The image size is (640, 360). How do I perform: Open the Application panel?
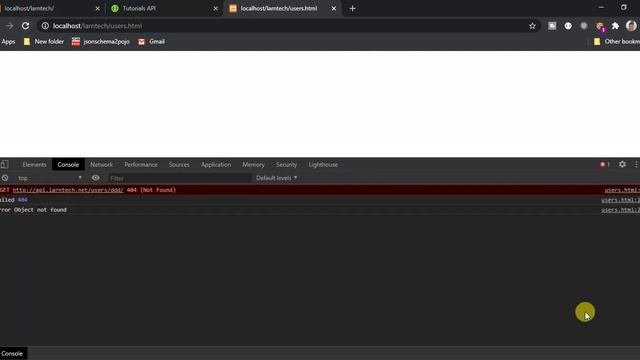pos(216,164)
